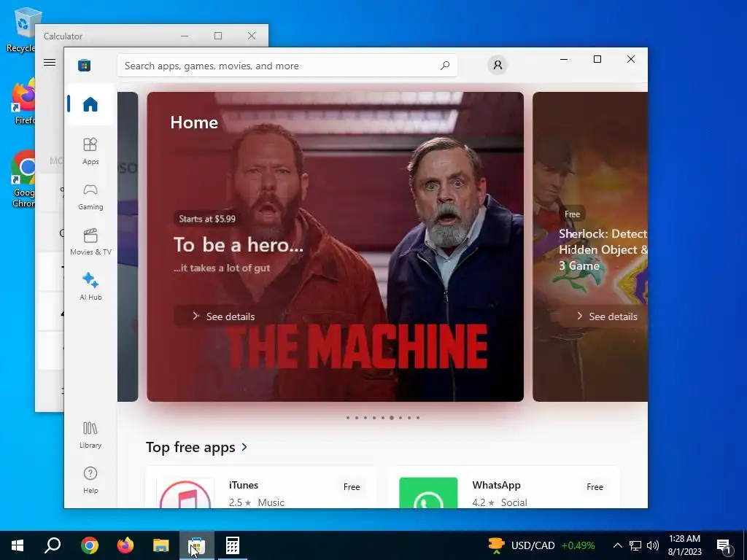Minimize the Calculator window
747x560 pixels.
(x=185, y=36)
